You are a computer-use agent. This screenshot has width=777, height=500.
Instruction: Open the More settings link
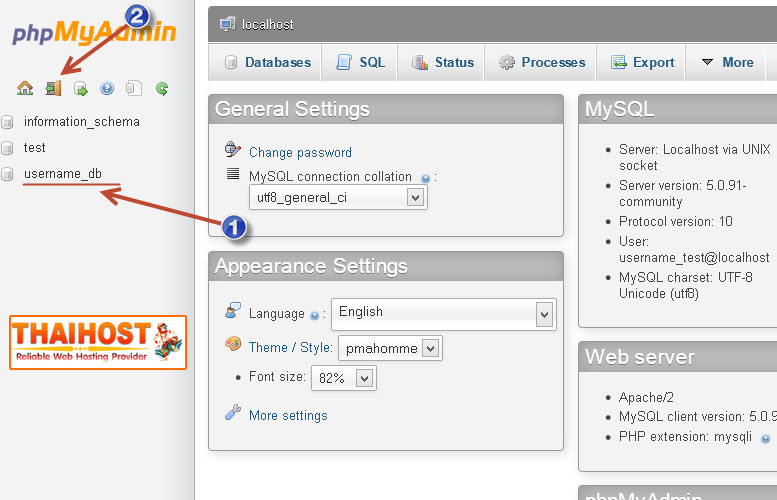288,415
